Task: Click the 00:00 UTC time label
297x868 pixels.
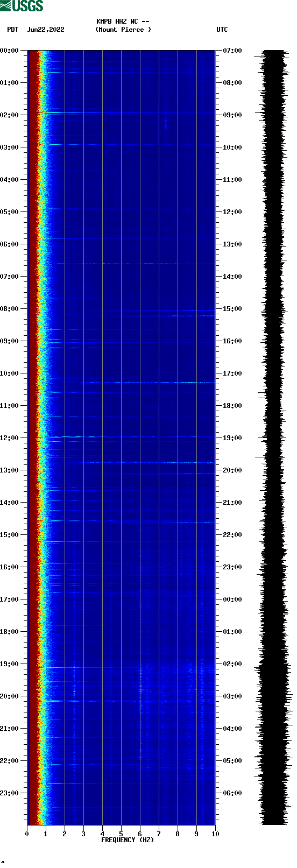Action: click(x=232, y=599)
